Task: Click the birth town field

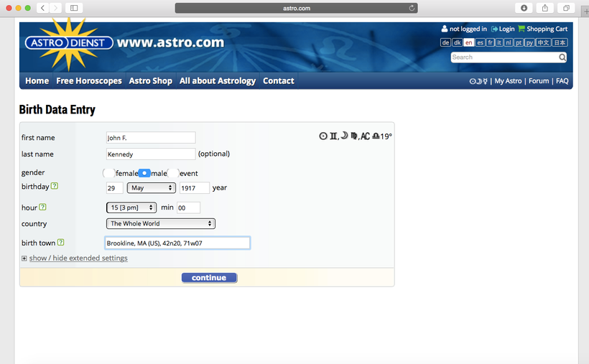Action: point(177,243)
